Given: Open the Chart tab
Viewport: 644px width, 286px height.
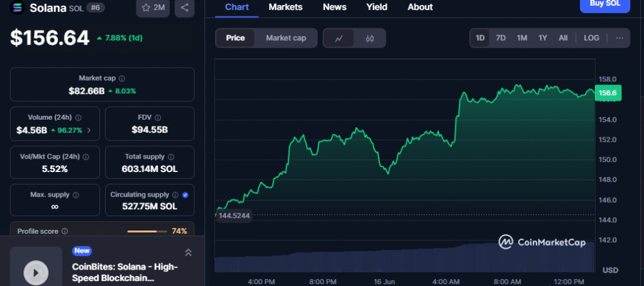Looking at the screenshot, I should pyautogui.click(x=237, y=8).
